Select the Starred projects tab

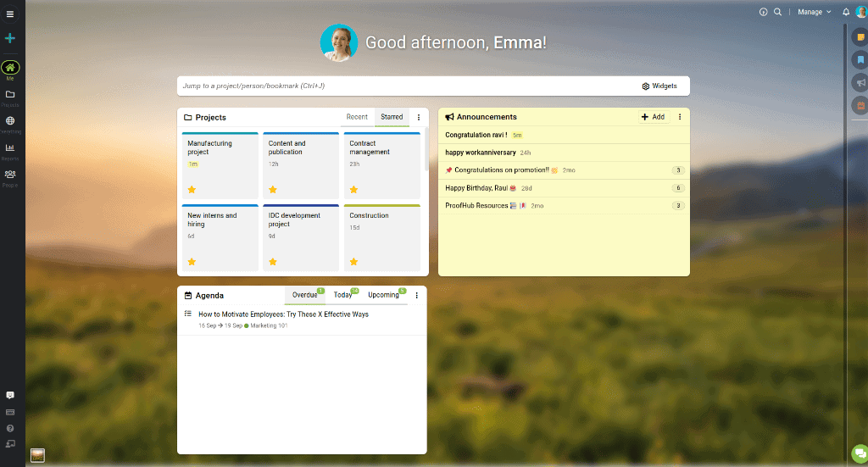click(x=392, y=117)
